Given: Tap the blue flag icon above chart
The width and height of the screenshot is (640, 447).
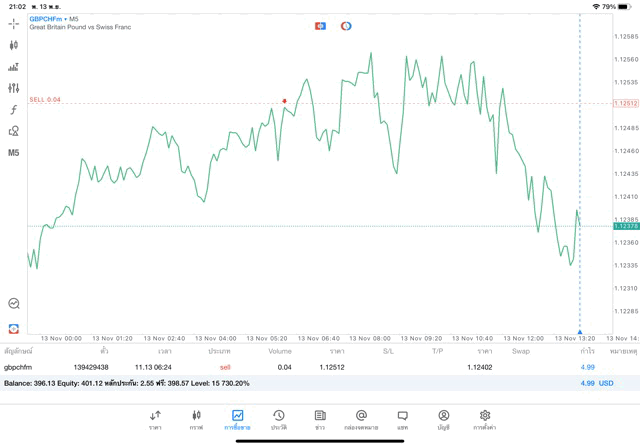Looking at the screenshot, I should (320, 26).
